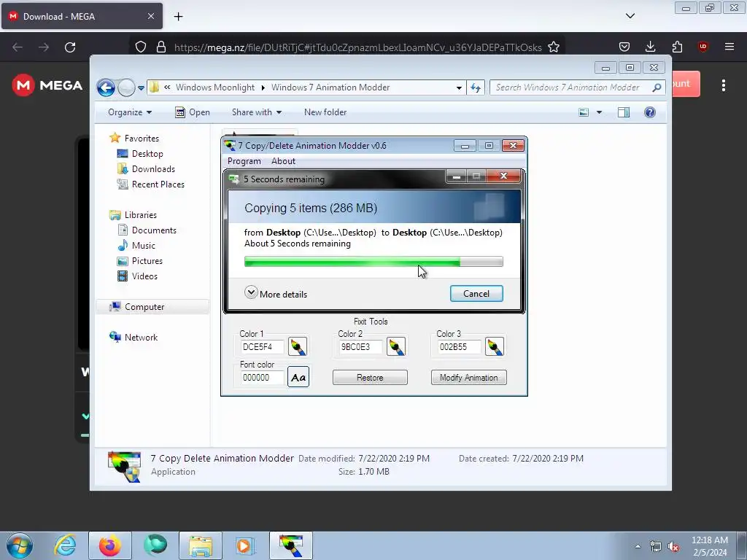The image size is (747, 560).
Task: Click the Color 2 hex field 9BC0E3
Action: pos(360,347)
